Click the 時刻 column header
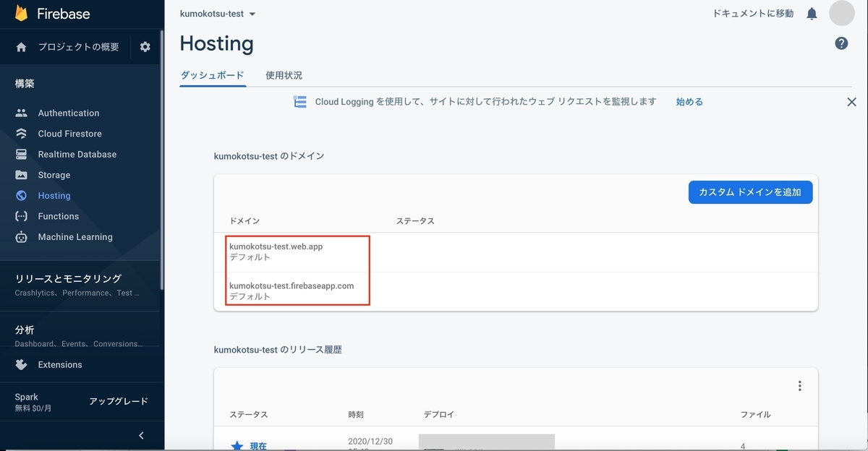868x451 pixels. 356,415
